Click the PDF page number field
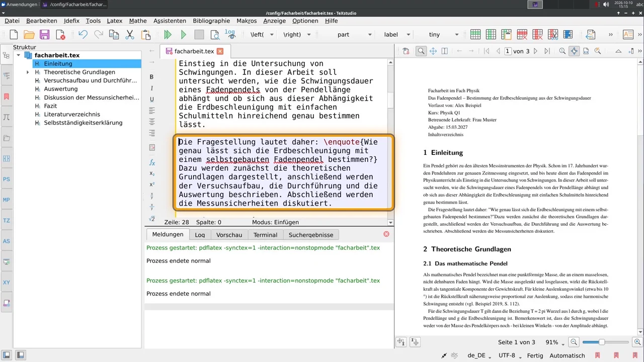 (508, 51)
